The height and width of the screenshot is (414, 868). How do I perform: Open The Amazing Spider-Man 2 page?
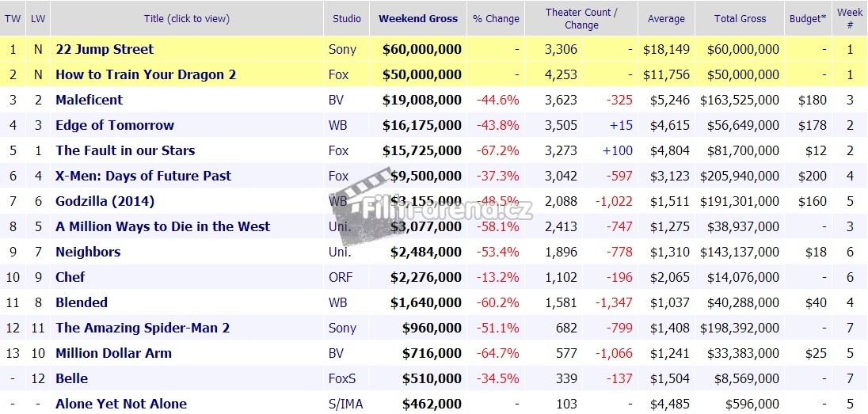pos(143,328)
